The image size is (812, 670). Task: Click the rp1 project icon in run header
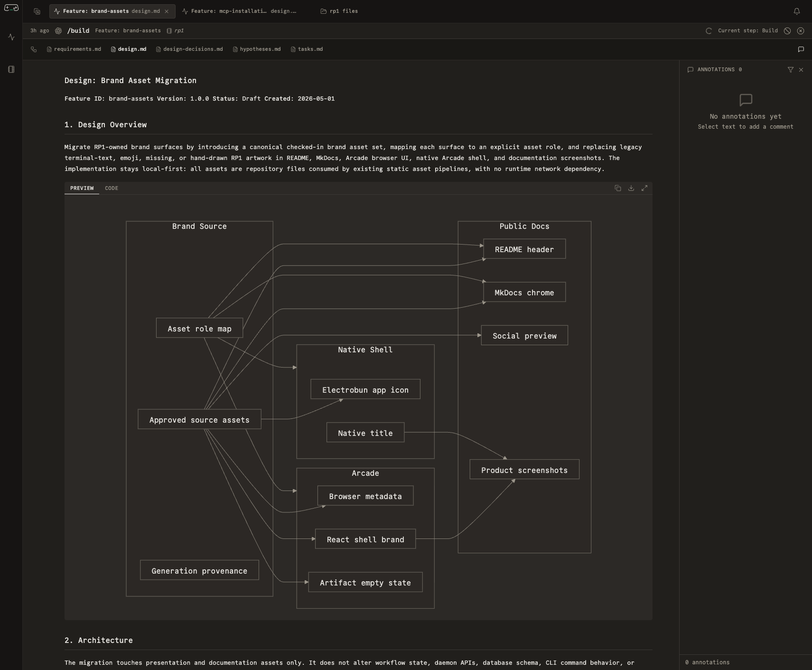[x=169, y=31]
